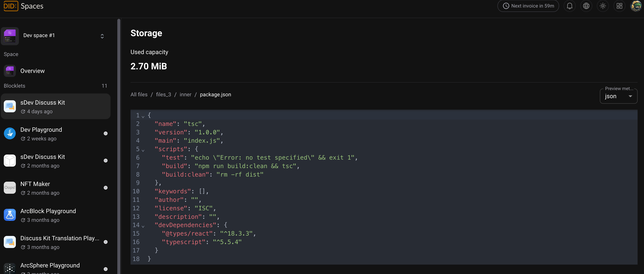644x274 pixels.
Task: Click the status dot beside Dev Playground
Action: pos(105,134)
